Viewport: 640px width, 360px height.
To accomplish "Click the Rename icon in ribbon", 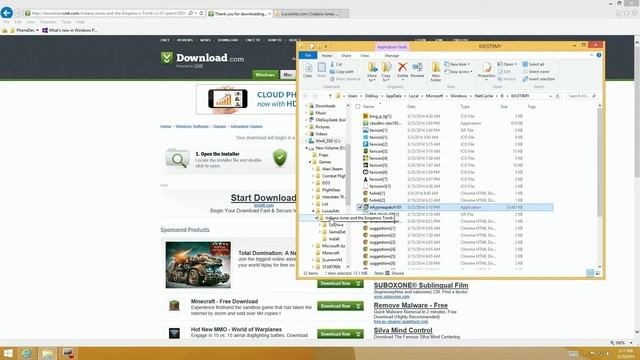I will (417, 68).
